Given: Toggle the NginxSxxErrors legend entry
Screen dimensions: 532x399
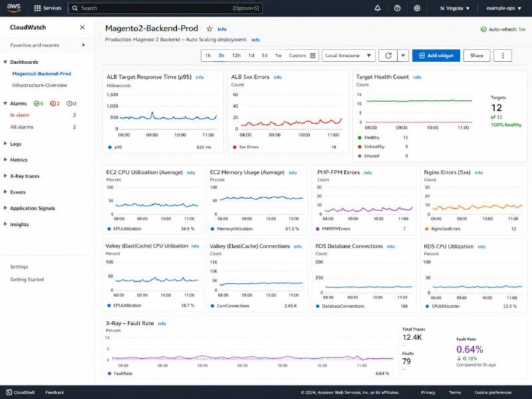Looking at the screenshot, I should (x=443, y=229).
